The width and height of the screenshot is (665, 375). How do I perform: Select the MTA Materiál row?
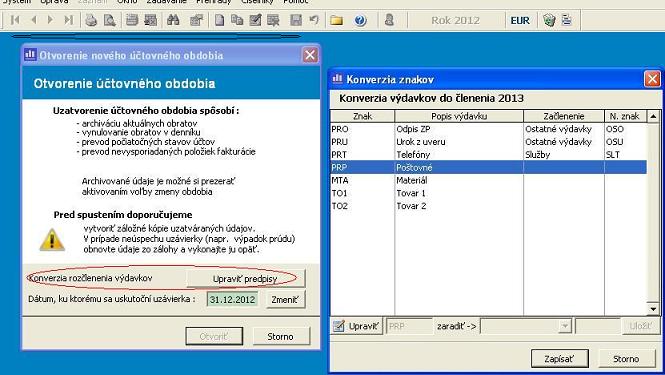click(489, 180)
